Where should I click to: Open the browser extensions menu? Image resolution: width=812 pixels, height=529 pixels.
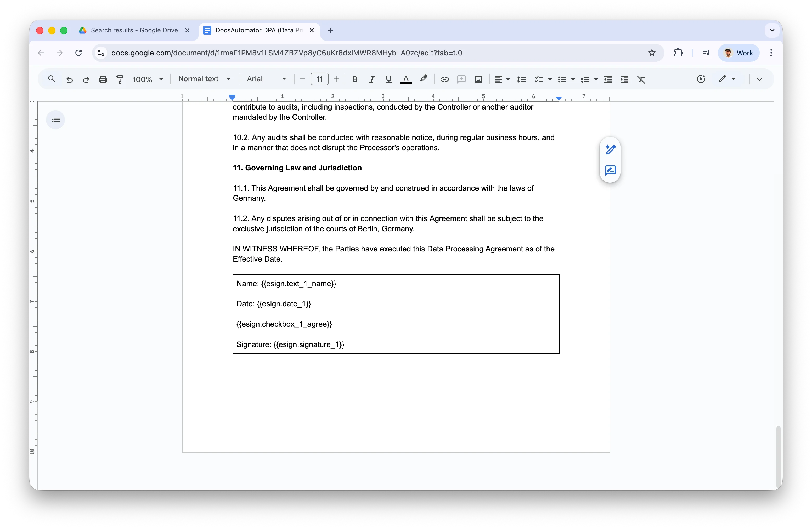point(678,53)
